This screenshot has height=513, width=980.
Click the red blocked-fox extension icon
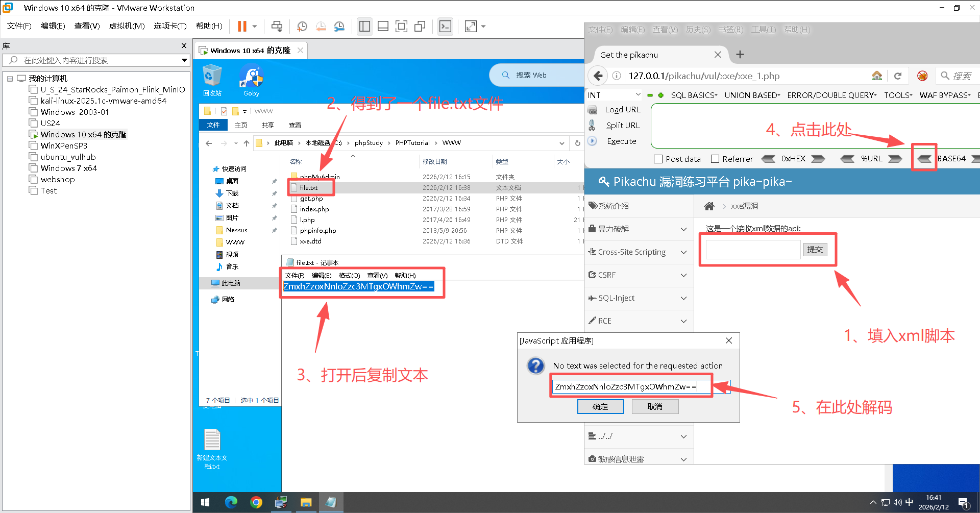pos(922,76)
